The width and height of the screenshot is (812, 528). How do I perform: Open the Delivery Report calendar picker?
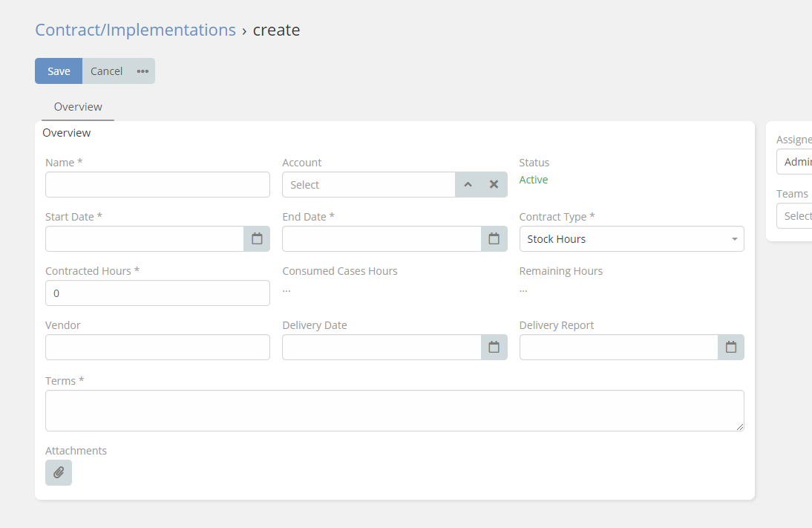pyautogui.click(x=730, y=348)
